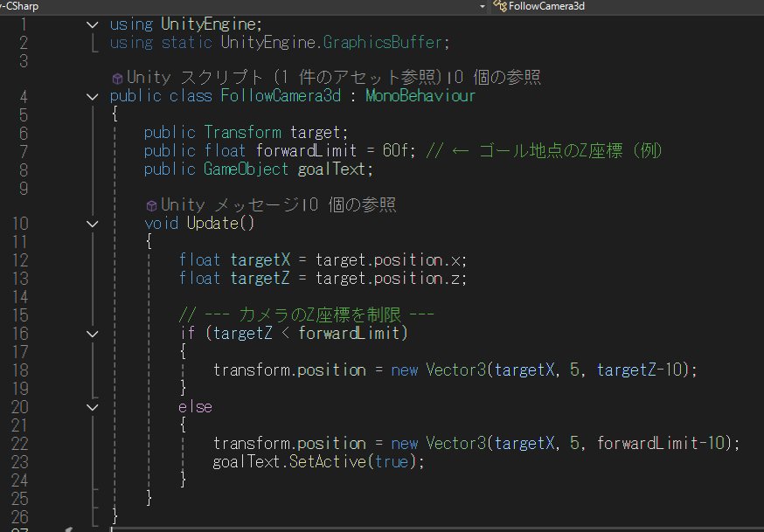
Task: Click the MonoBehaviour base class name
Action: (x=420, y=96)
